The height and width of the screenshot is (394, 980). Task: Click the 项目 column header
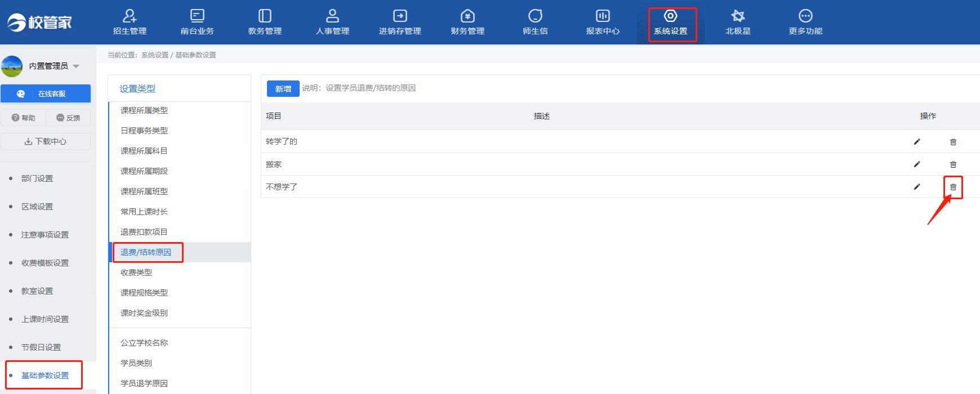pos(274,116)
